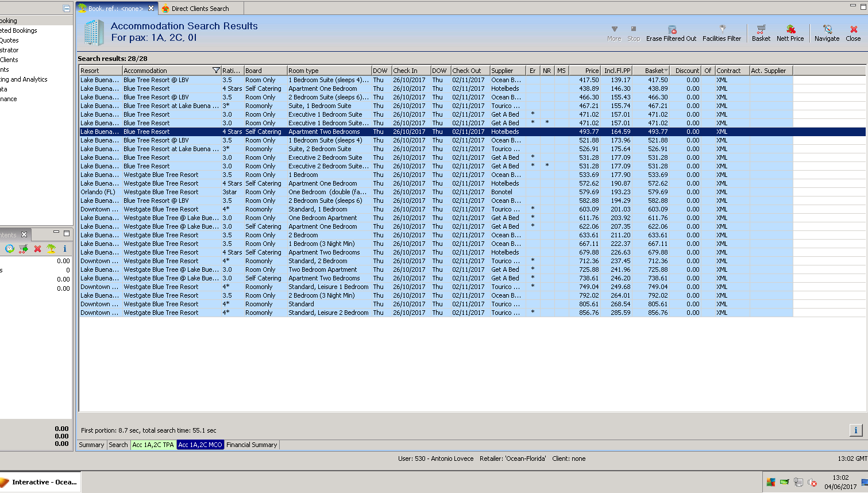The image size is (868, 493).
Task: Sort by Supplier column header
Action: coord(508,71)
